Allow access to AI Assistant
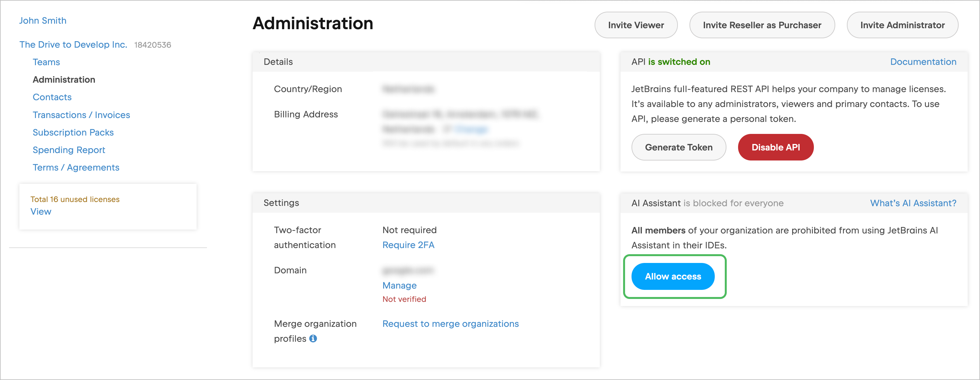 click(673, 277)
